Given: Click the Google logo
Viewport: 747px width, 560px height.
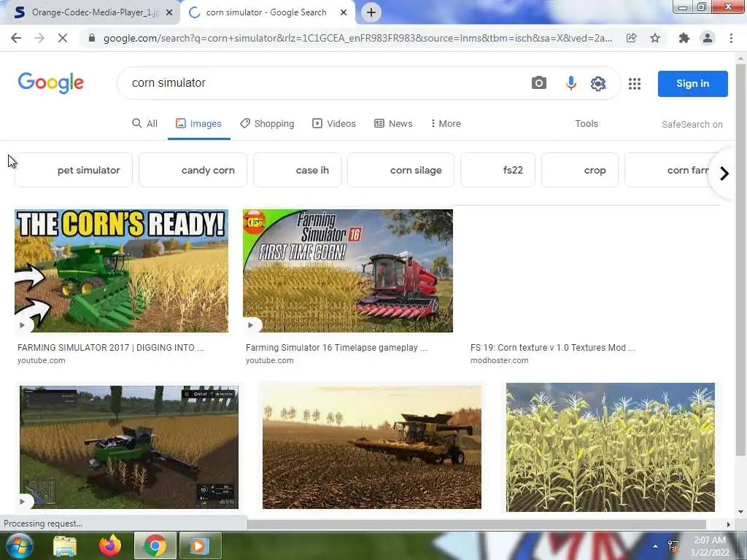Looking at the screenshot, I should point(51,83).
